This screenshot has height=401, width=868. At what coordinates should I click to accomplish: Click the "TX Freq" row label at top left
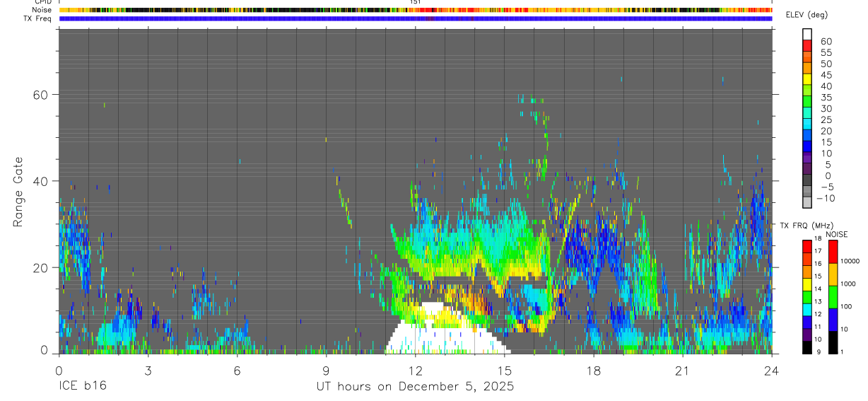pos(37,18)
